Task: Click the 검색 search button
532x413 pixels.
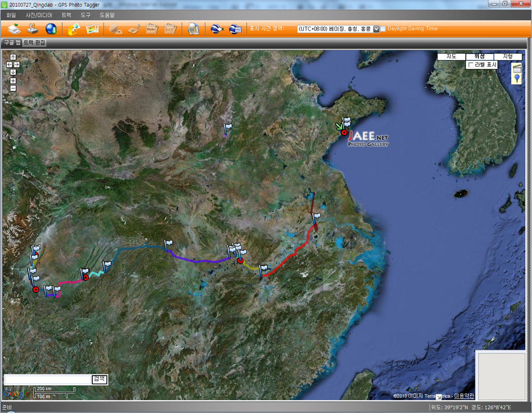Action: pyautogui.click(x=100, y=379)
